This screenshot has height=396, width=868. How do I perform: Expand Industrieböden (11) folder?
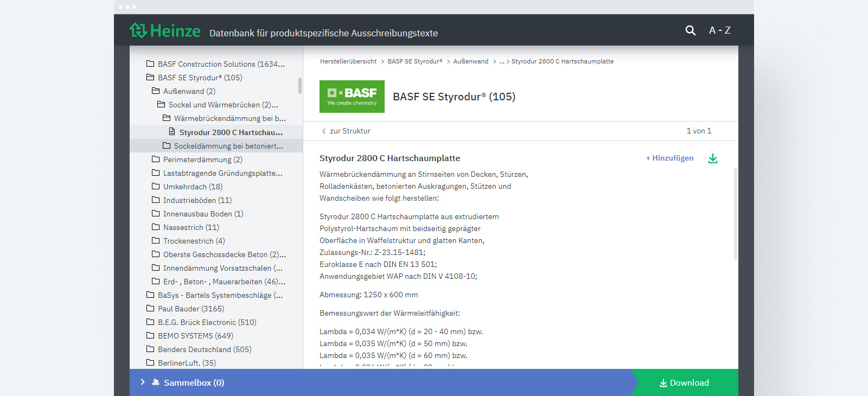[x=192, y=200]
